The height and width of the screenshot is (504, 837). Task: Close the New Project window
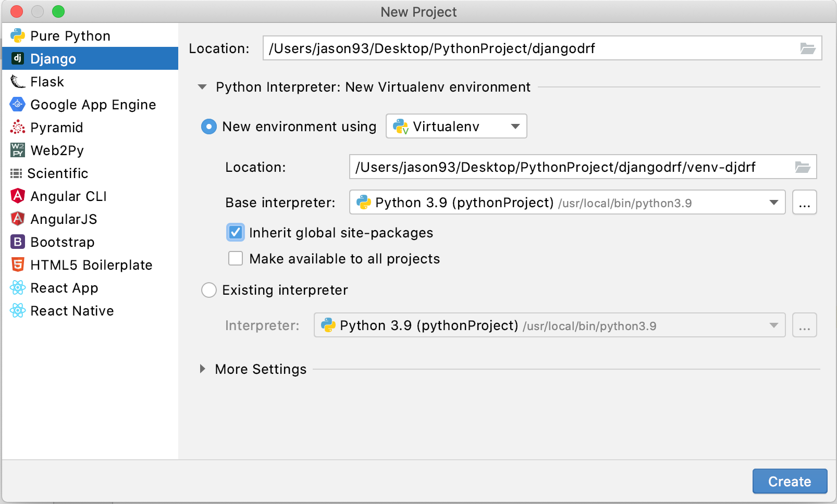coord(17,11)
